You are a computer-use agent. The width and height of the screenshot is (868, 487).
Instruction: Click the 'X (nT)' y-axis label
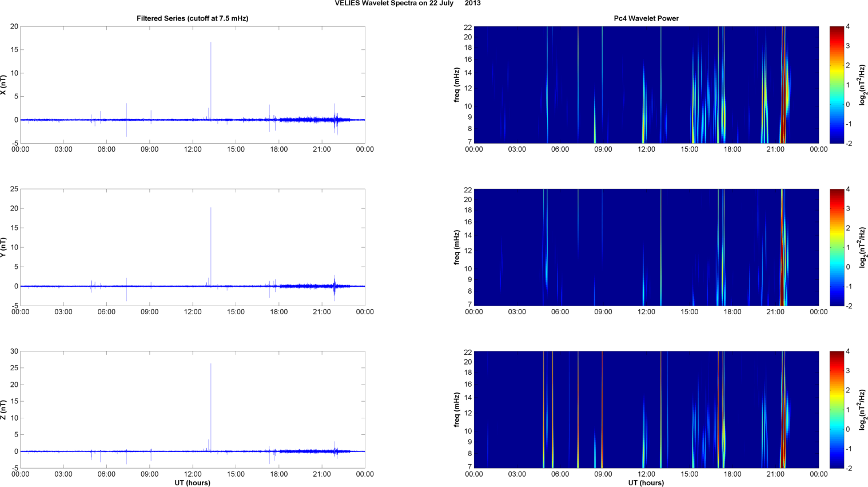[x=4, y=85]
